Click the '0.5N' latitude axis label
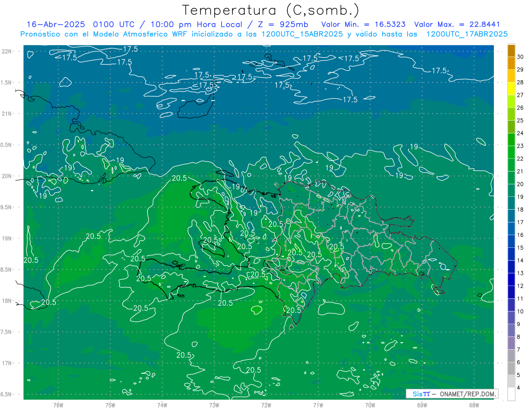532x411 pixels. (x=7, y=145)
